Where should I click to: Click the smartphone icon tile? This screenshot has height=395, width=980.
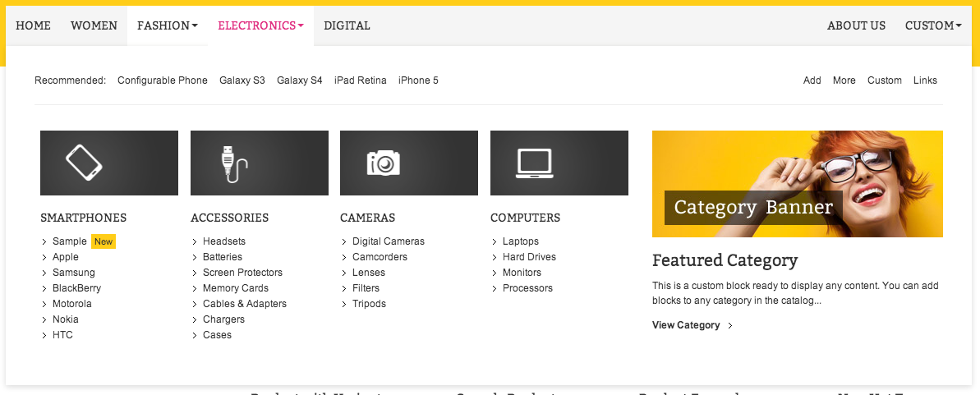pyautogui.click(x=109, y=163)
